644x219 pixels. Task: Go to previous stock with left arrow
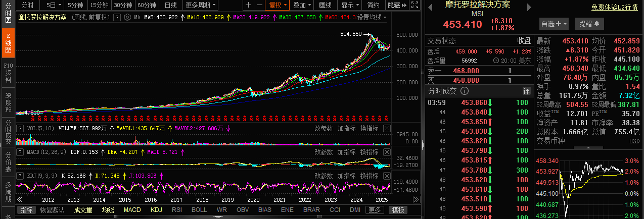click(430, 8)
